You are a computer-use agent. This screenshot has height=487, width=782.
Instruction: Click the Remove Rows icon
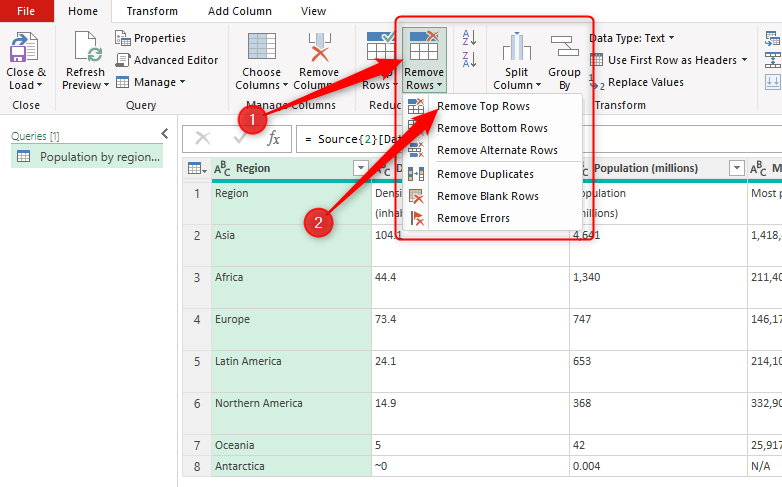(x=424, y=46)
